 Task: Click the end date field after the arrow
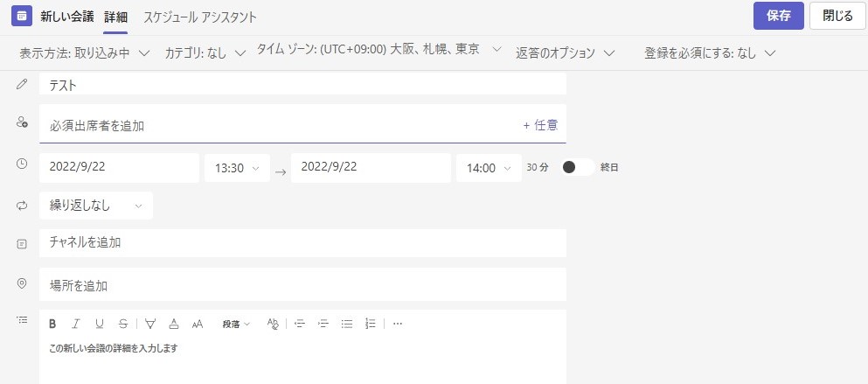[371, 168]
